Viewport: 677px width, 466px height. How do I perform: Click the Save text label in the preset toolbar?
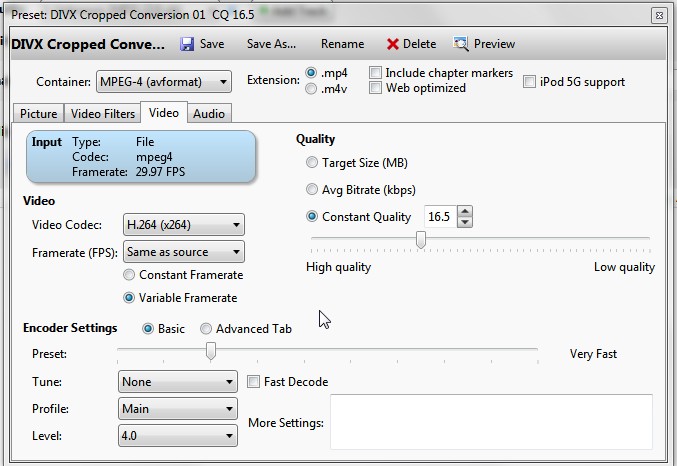212,44
